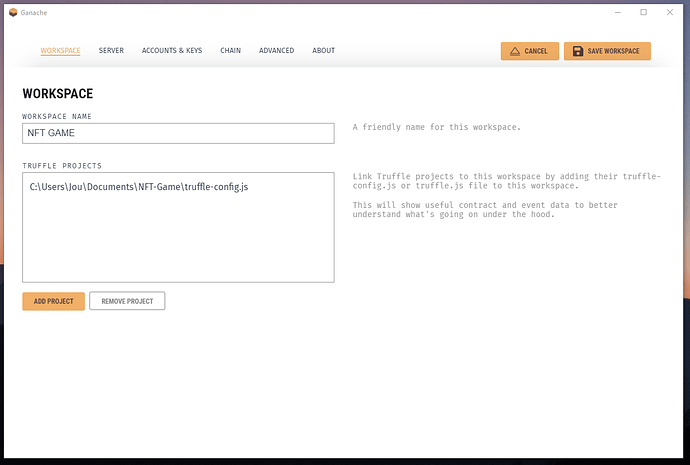Screen dimensions: 690x465
Task: Click 'A friendly name for this workspace' text
Action: [x=437, y=127]
